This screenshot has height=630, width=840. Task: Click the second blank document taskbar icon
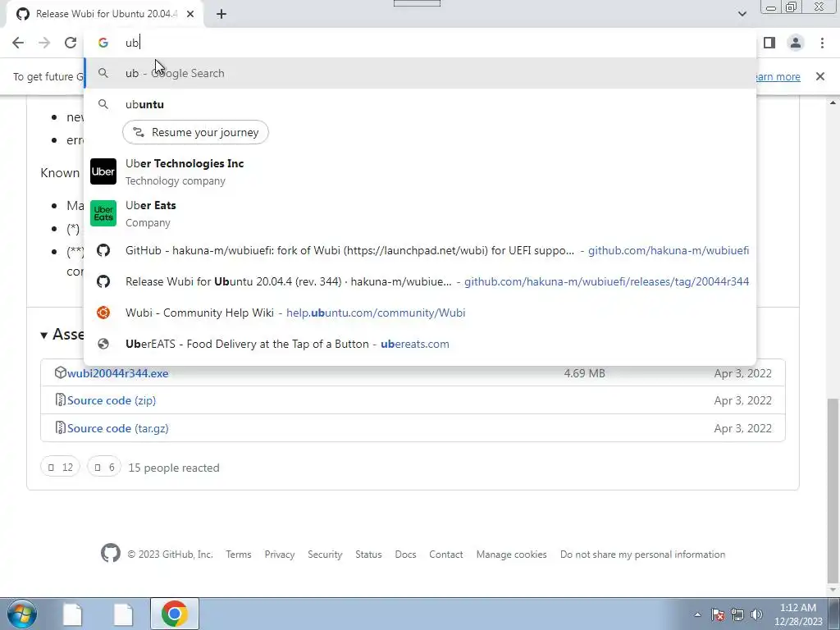(x=123, y=614)
